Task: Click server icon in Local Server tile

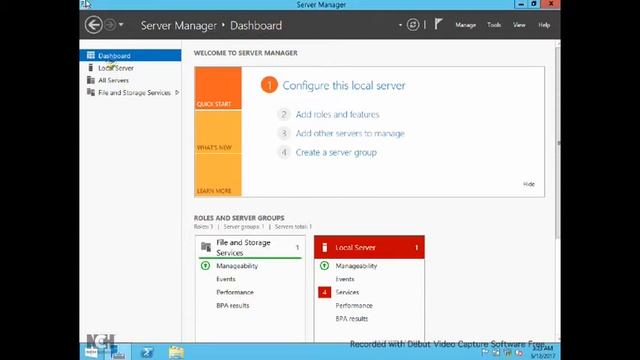Action: click(x=324, y=247)
